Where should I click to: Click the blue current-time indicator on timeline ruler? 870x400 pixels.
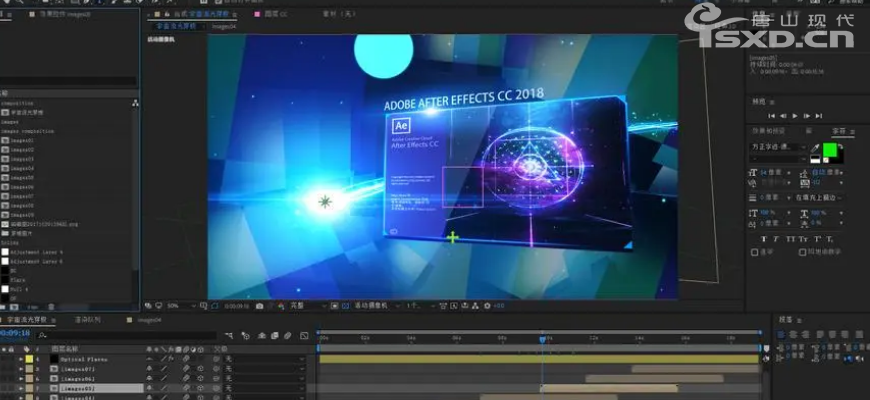pyautogui.click(x=542, y=338)
